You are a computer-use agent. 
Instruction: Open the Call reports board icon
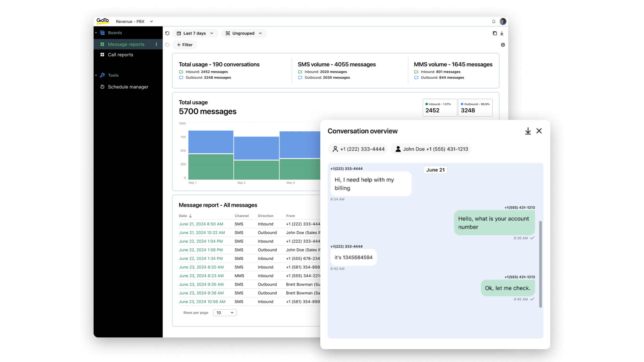pos(102,55)
